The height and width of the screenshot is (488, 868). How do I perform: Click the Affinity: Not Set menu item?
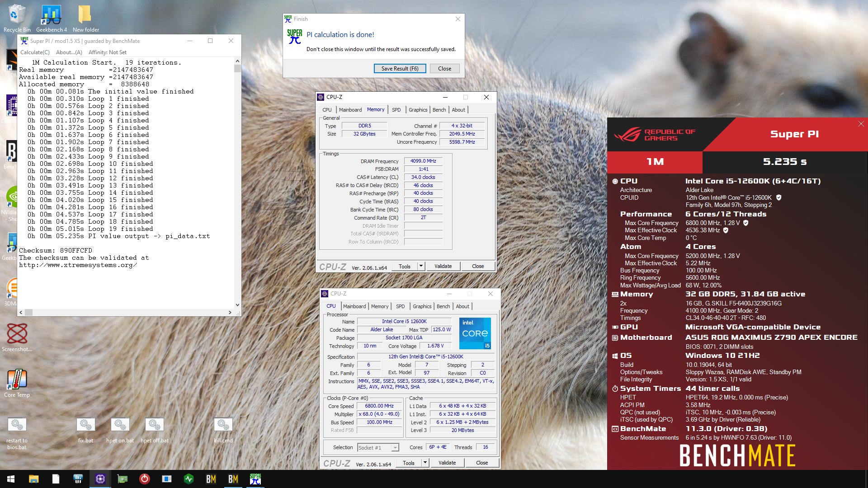click(x=108, y=52)
